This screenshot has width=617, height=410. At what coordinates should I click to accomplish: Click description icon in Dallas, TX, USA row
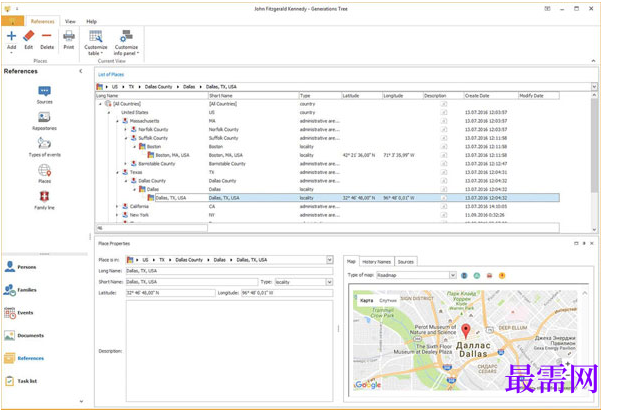point(444,198)
